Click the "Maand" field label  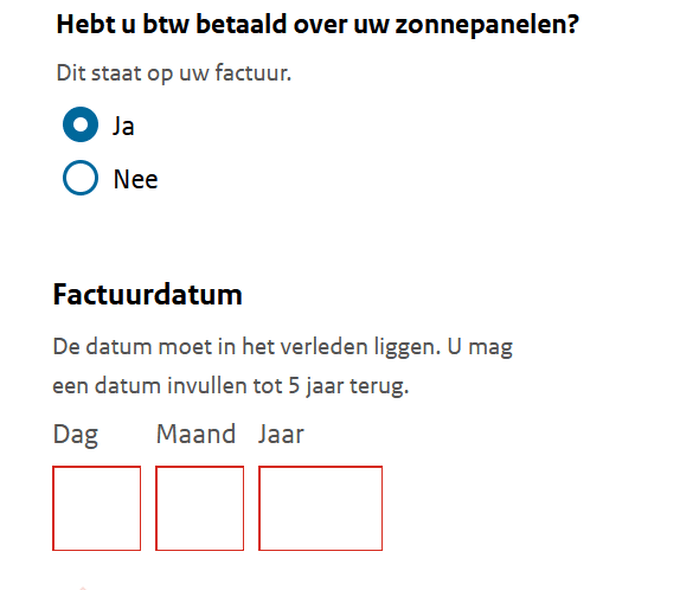click(x=196, y=434)
